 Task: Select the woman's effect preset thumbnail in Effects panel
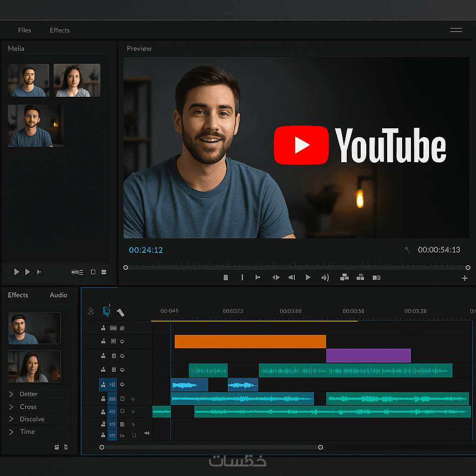(x=34, y=366)
